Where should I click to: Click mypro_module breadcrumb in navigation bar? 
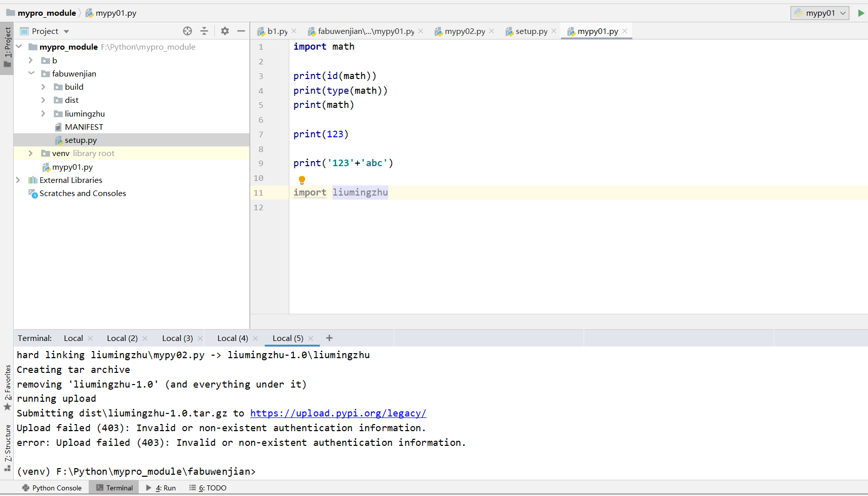pos(47,13)
